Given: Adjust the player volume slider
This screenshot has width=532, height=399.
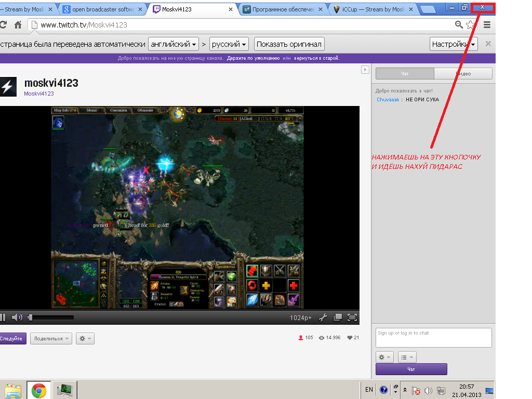Looking at the screenshot, I should click(x=51, y=317).
